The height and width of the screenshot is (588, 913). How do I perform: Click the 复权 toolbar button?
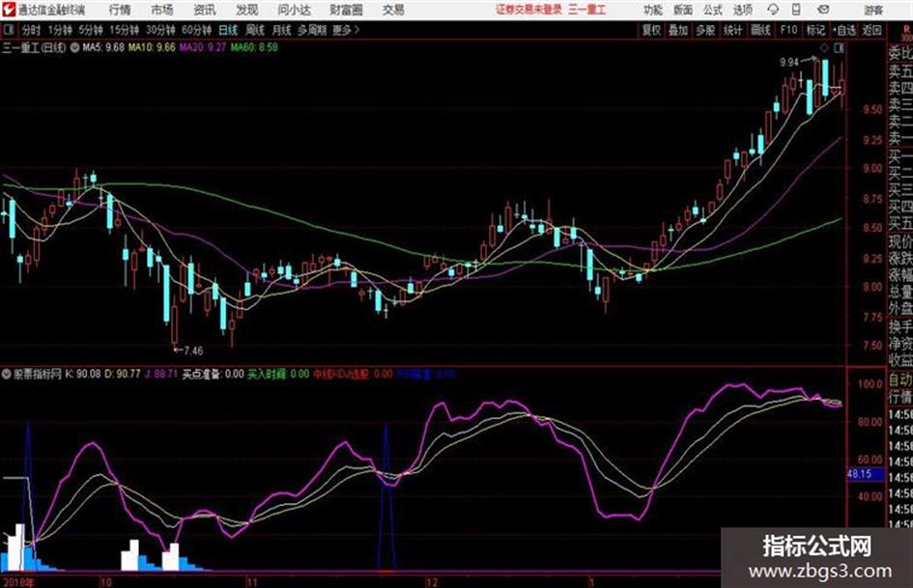point(651,30)
